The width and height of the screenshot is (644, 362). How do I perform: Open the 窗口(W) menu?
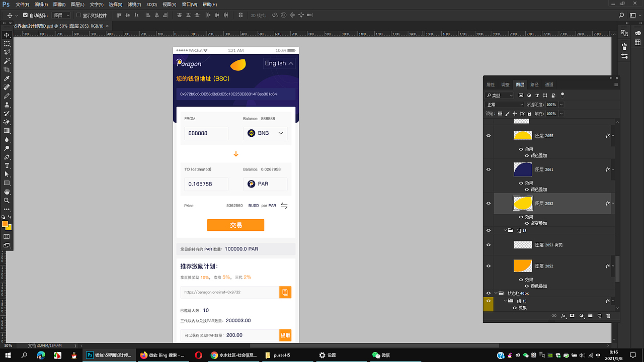tap(189, 5)
